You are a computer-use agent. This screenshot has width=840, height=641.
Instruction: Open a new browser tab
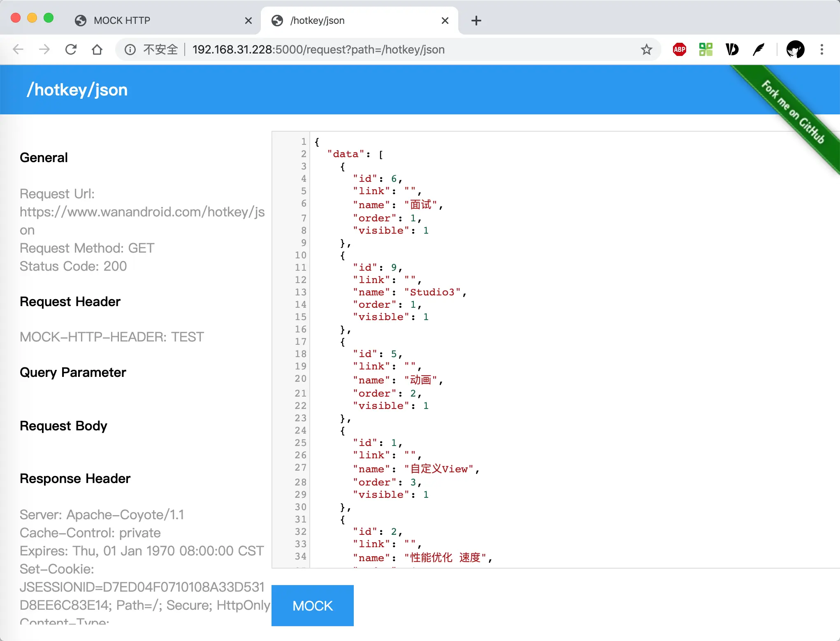[476, 21]
